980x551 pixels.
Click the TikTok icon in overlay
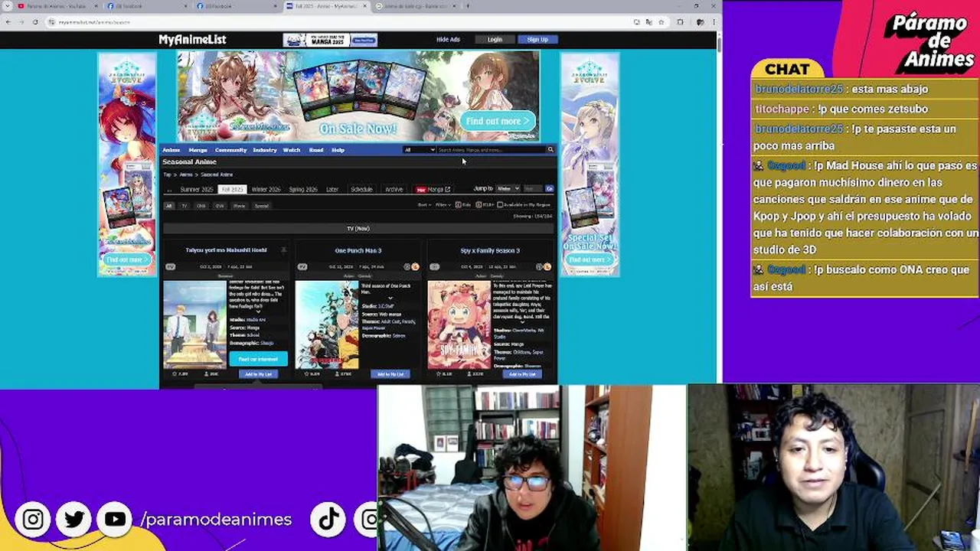329,520
